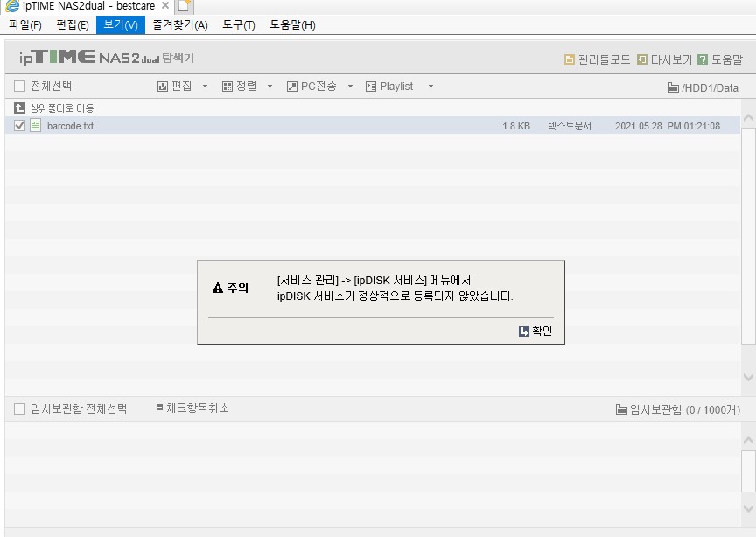Open a new browser tab
The height and width of the screenshot is (537, 756).
pyautogui.click(x=184, y=6)
